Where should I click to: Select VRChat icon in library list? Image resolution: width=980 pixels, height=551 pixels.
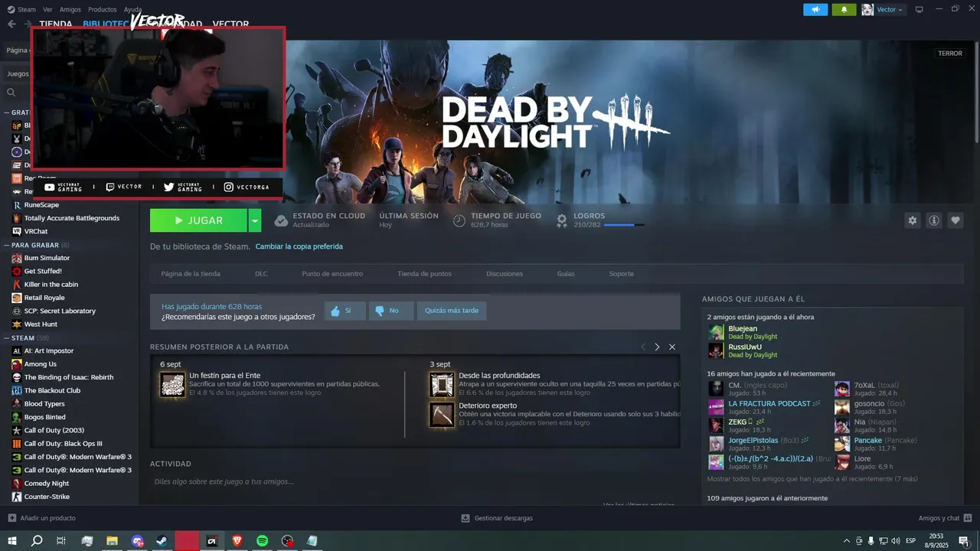point(17,231)
